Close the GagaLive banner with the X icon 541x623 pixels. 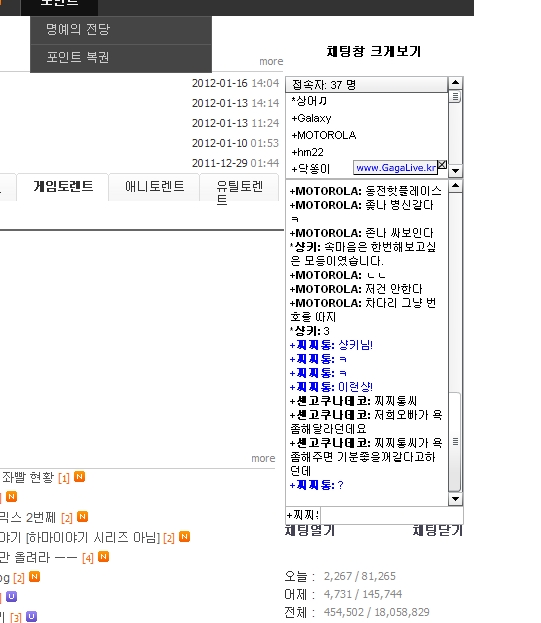[442, 164]
